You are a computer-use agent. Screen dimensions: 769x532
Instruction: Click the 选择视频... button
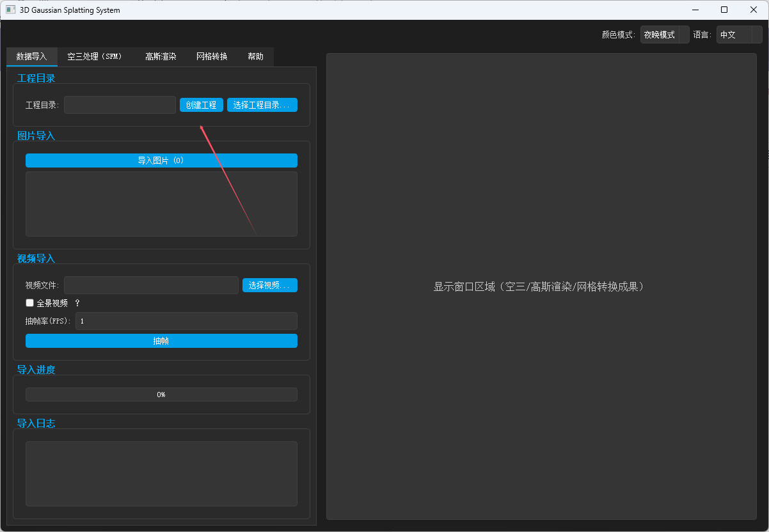(x=270, y=285)
